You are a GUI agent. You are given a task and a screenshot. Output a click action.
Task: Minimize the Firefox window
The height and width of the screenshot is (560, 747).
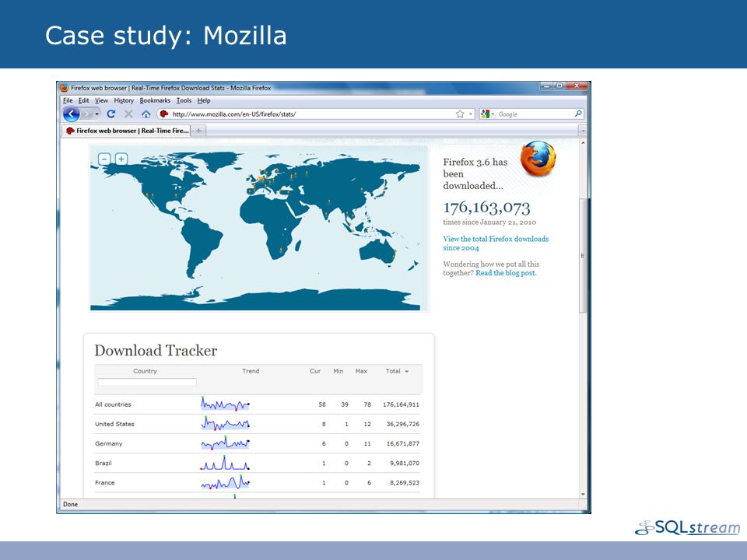click(547, 86)
